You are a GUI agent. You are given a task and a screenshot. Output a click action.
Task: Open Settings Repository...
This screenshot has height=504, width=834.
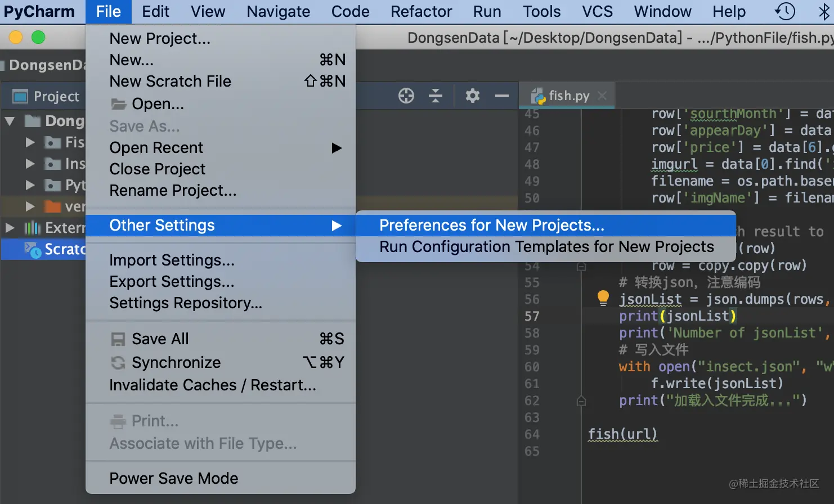tap(221, 303)
